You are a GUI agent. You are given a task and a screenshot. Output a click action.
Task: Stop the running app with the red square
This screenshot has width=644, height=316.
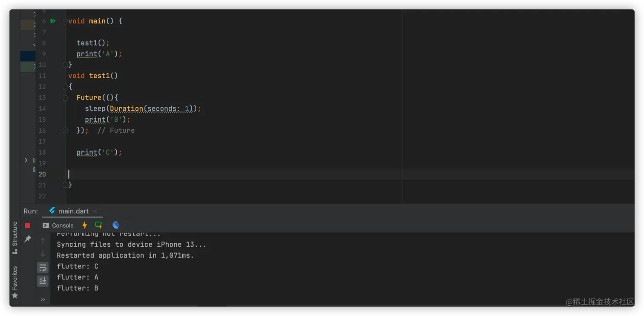tap(28, 225)
